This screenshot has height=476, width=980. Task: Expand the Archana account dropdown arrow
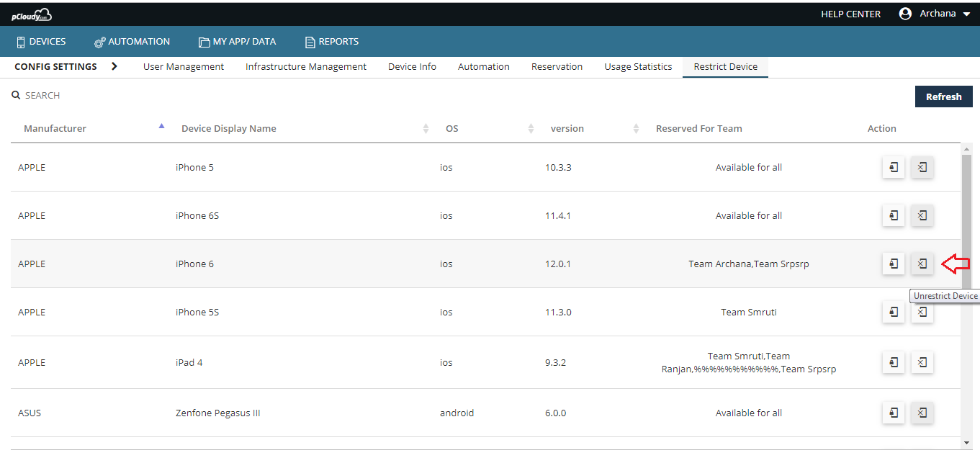tap(966, 14)
